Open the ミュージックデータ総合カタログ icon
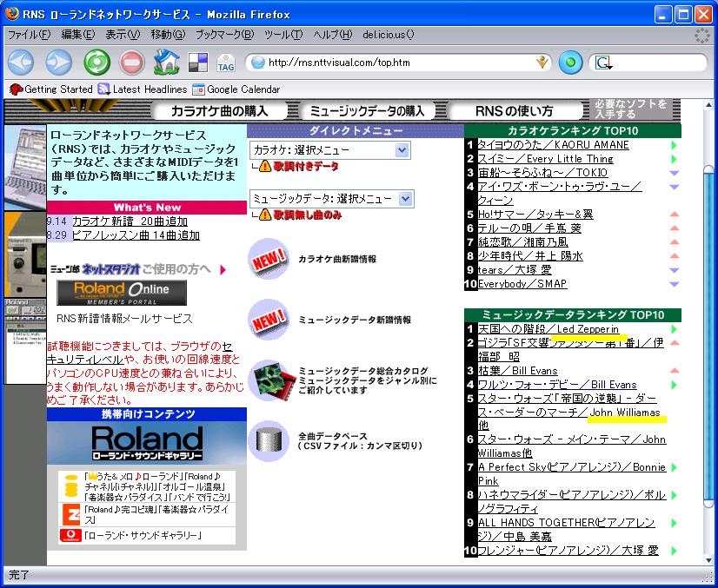Image resolution: width=718 pixels, height=588 pixels. click(x=274, y=380)
